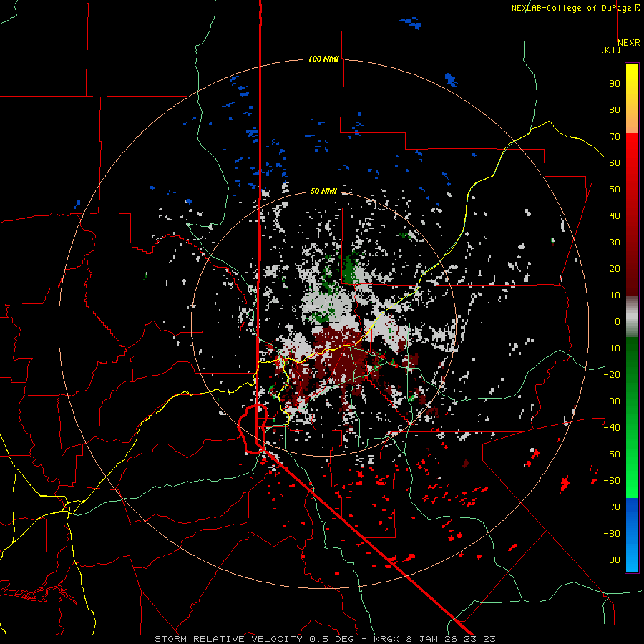Click the positive 90 scale value
Screen dimensions: 644x644
coord(615,84)
